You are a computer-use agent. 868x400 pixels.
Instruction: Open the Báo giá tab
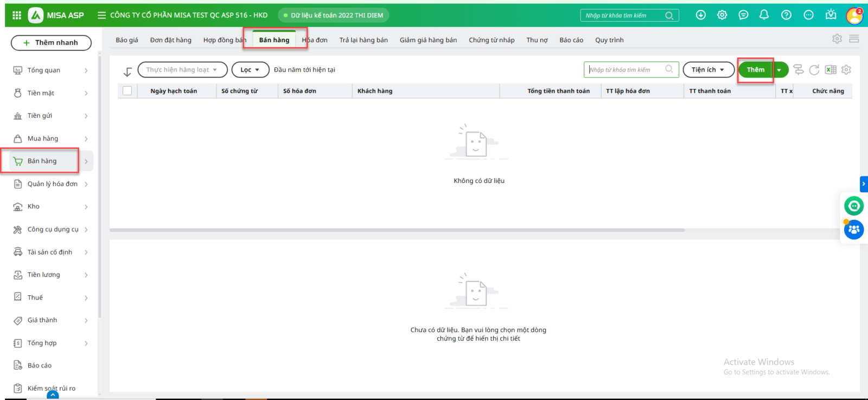pos(127,40)
